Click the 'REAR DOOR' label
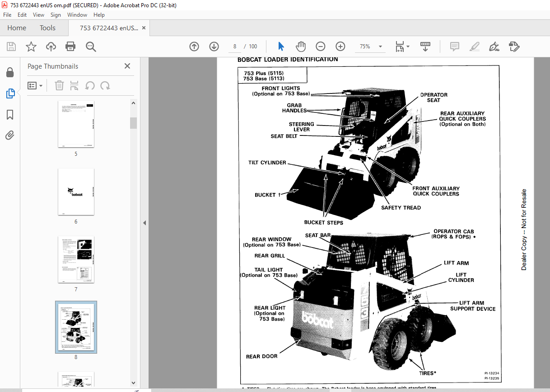The width and height of the screenshot is (550, 392). pyautogui.click(x=262, y=356)
